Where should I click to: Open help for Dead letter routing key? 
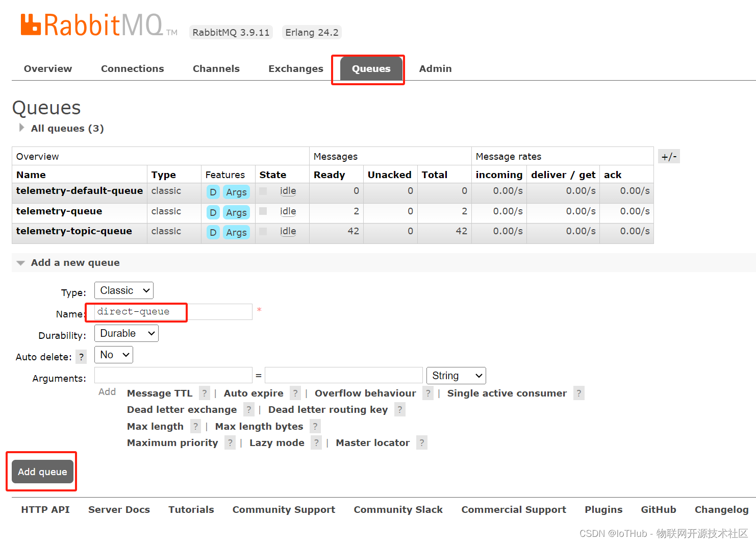click(400, 409)
